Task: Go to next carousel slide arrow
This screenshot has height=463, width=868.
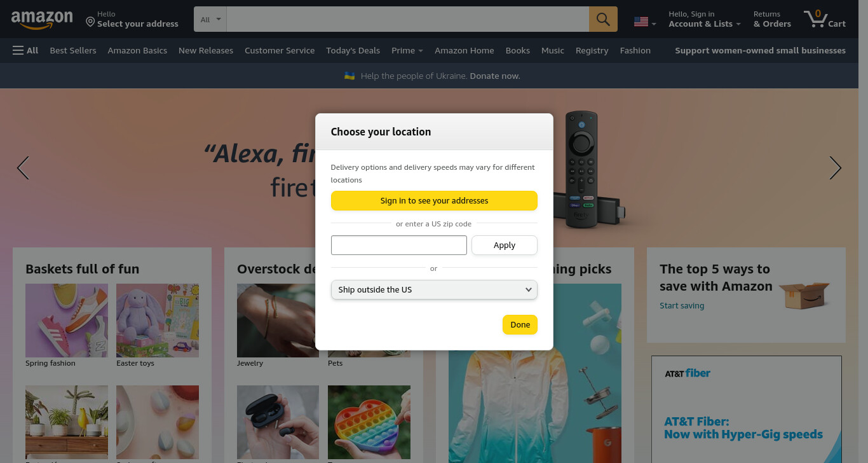Action: 835,168
